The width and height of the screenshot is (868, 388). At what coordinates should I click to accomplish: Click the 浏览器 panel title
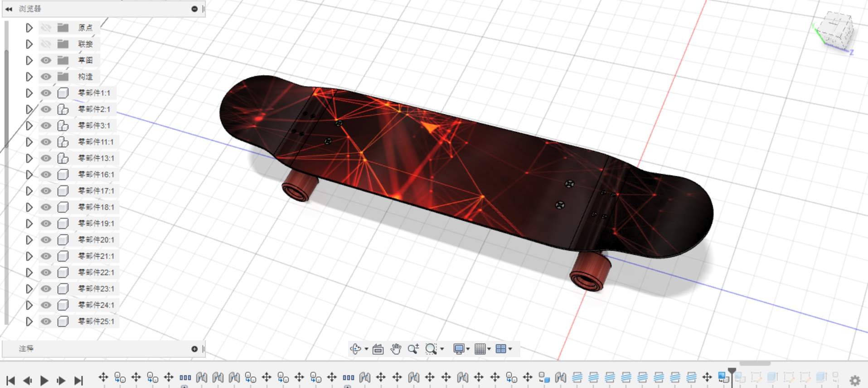point(30,9)
